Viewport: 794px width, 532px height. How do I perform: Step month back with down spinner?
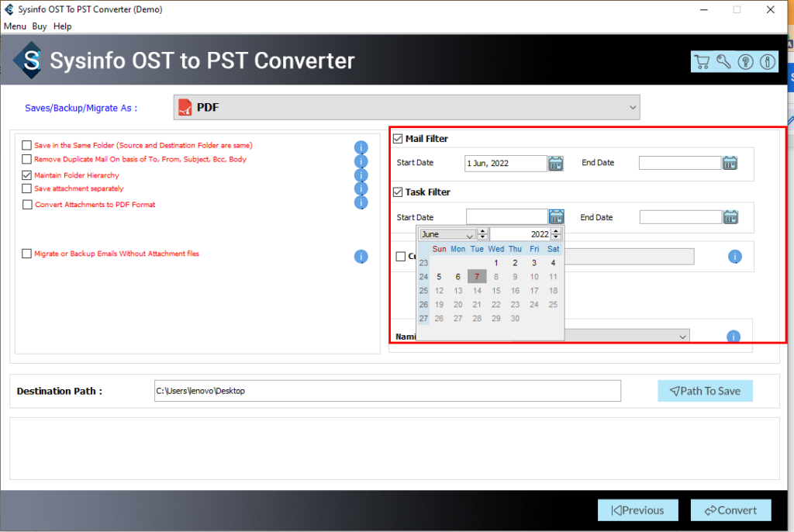click(482, 237)
